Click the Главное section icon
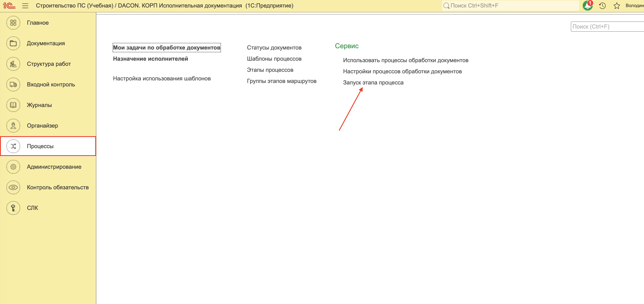644x304 pixels. 13,23
